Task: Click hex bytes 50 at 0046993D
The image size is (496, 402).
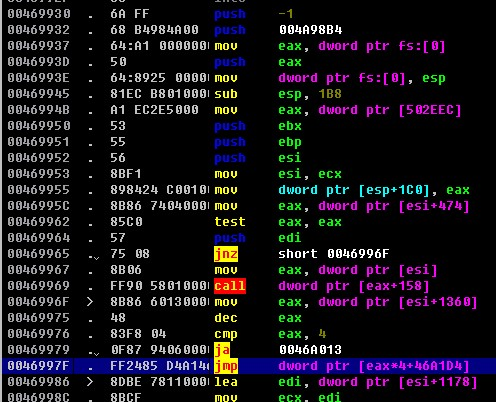Action: coord(119,62)
